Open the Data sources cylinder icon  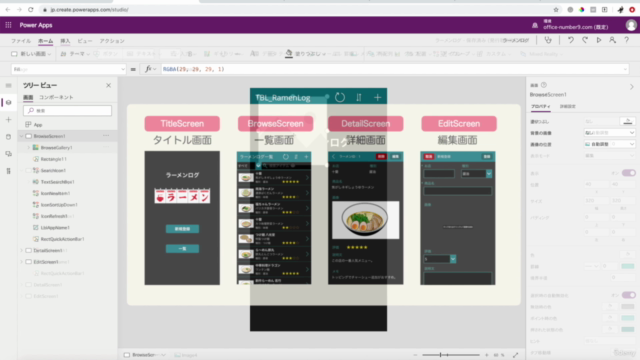click(9, 137)
